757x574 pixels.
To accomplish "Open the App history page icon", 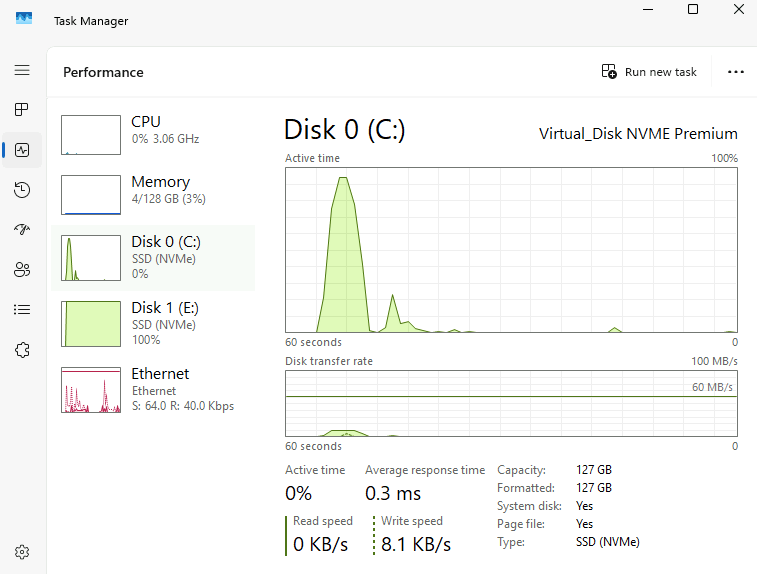I will coord(22,190).
